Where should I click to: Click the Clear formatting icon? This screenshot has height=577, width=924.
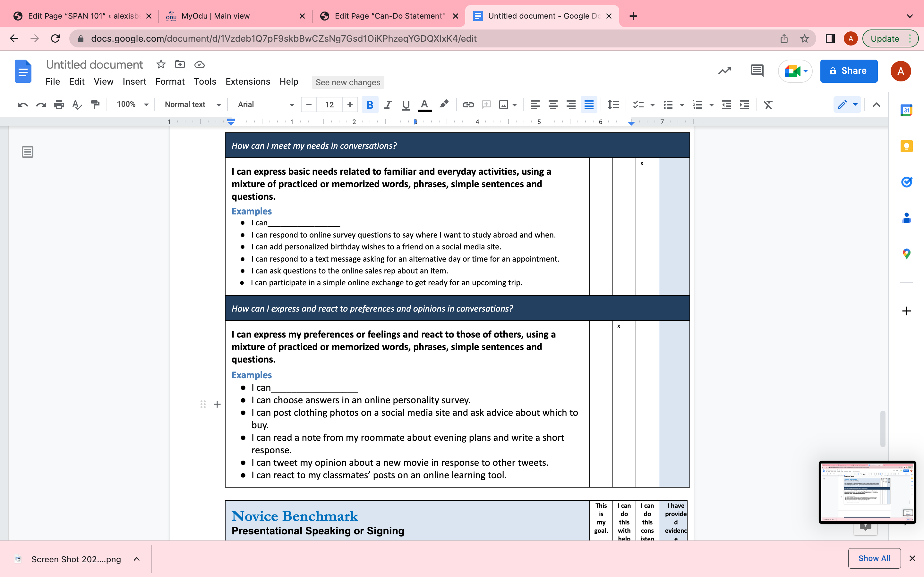point(768,105)
